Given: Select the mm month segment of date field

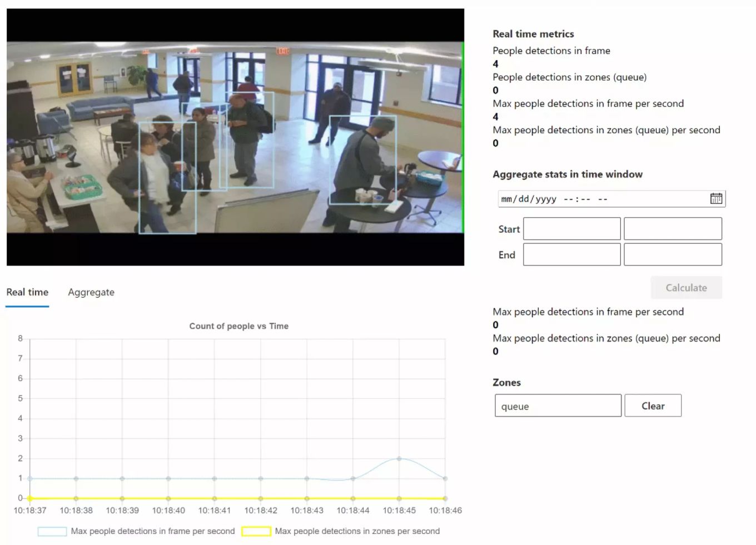Looking at the screenshot, I should pos(506,199).
